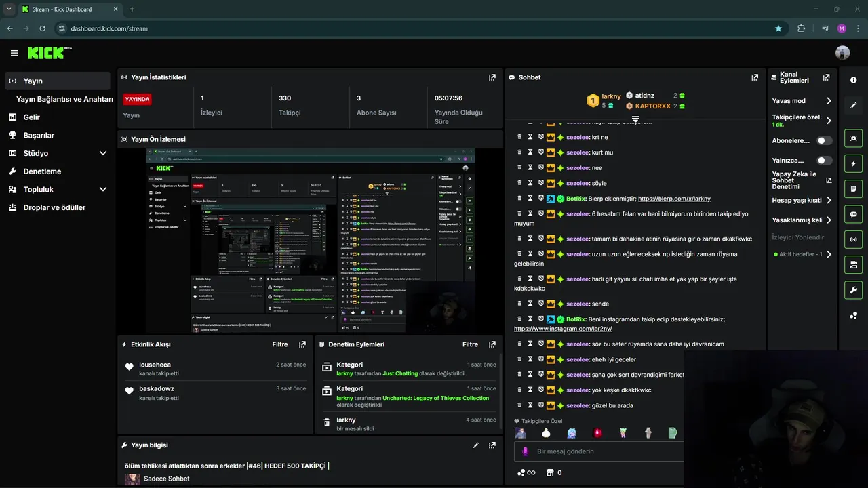The image size is (868, 488).
Task: Open the shop icon below chat input
Action: click(550, 472)
